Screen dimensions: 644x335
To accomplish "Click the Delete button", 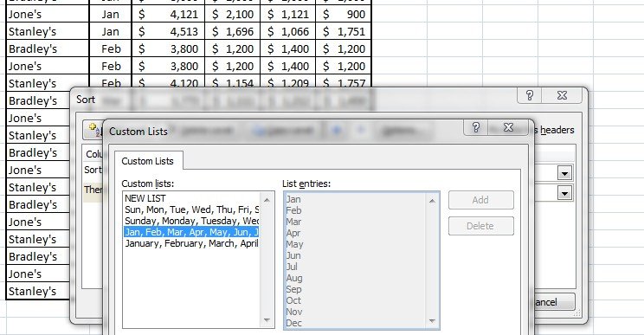I will coord(481,226).
